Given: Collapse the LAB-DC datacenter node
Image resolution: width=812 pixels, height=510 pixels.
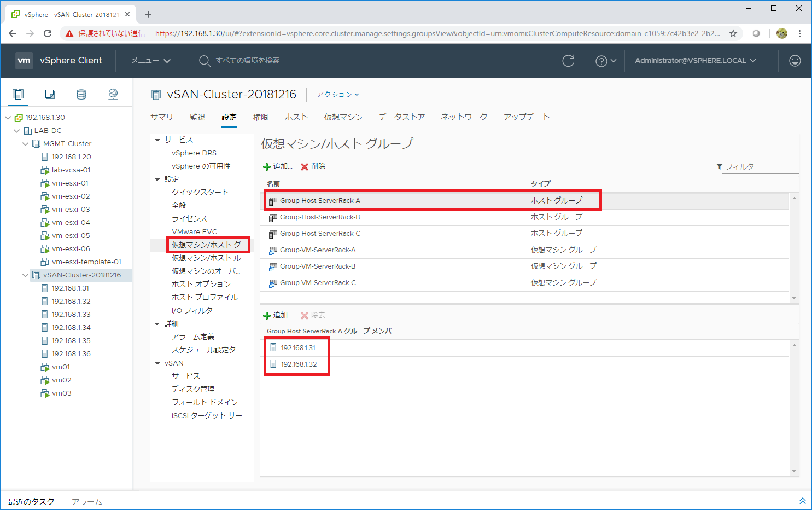Looking at the screenshot, I should 16,130.
